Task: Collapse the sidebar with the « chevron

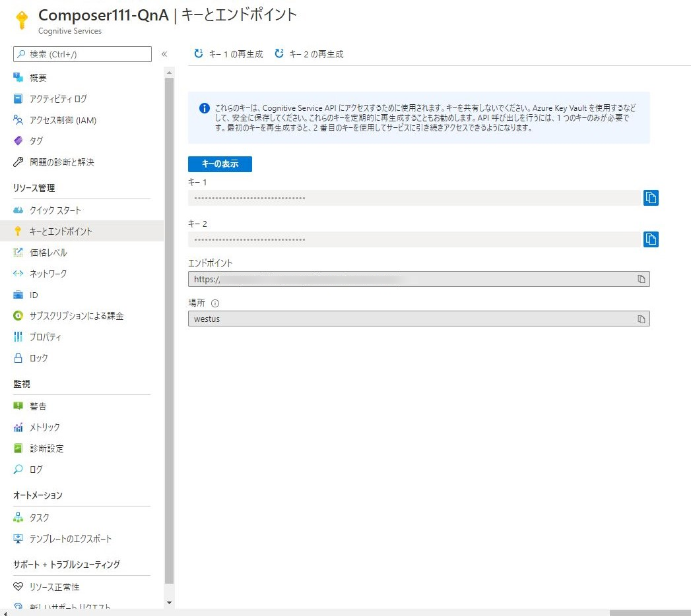Action: pos(164,55)
